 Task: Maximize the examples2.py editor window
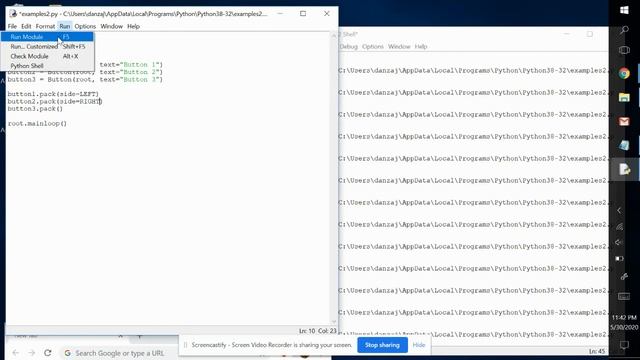click(303, 13)
